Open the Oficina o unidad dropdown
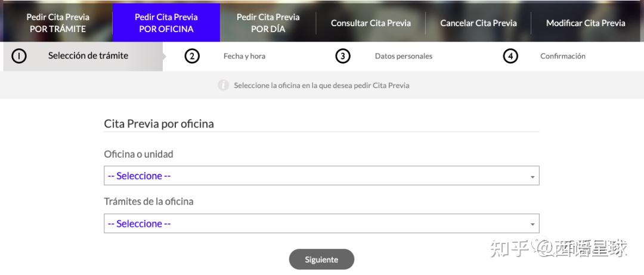The width and height of the screenshot is (644, 275). [x=321, y=176]
